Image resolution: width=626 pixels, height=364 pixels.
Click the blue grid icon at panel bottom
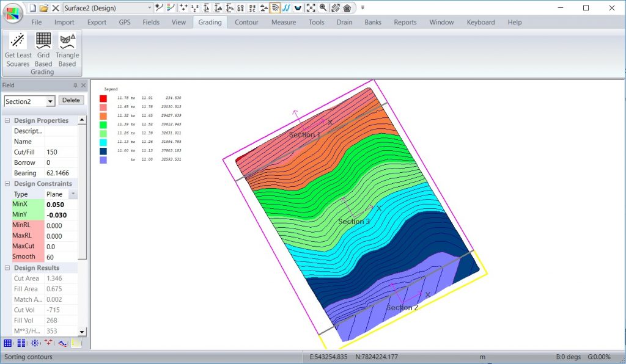tap(8, 343)
